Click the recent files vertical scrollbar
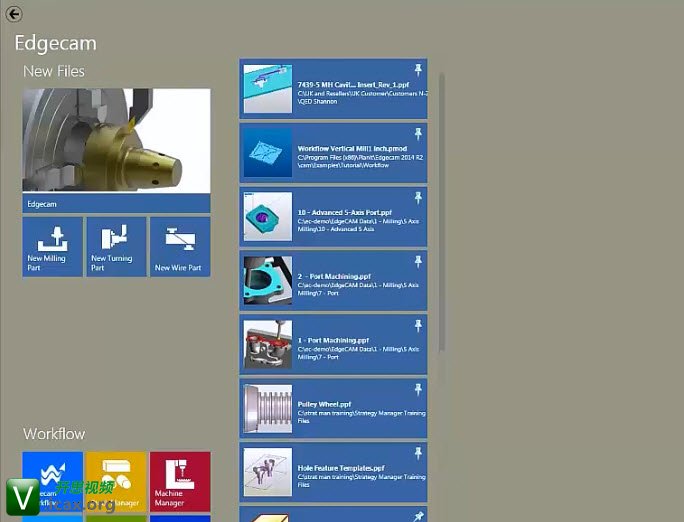The height and width of the screenshot is (522, 684). coord(442,213)
